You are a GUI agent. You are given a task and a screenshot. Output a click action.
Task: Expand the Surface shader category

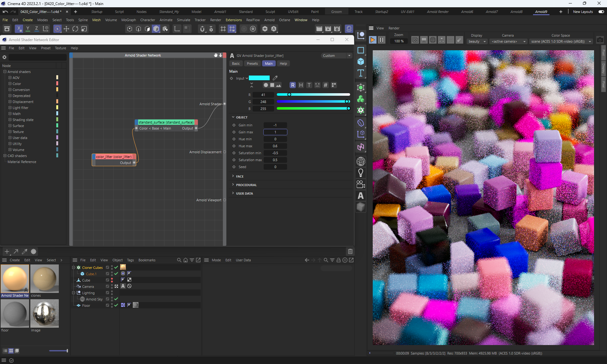coord(10,126)
